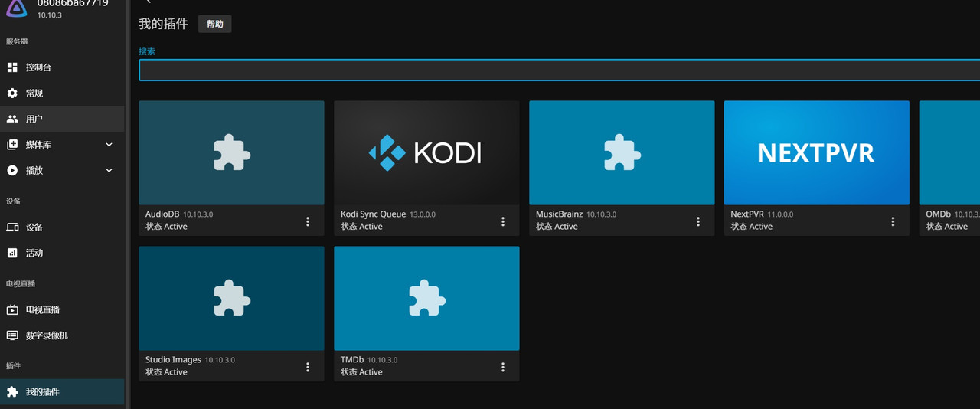
Task: Click the TMDb plugin name
Action: (x=352, y=360)
